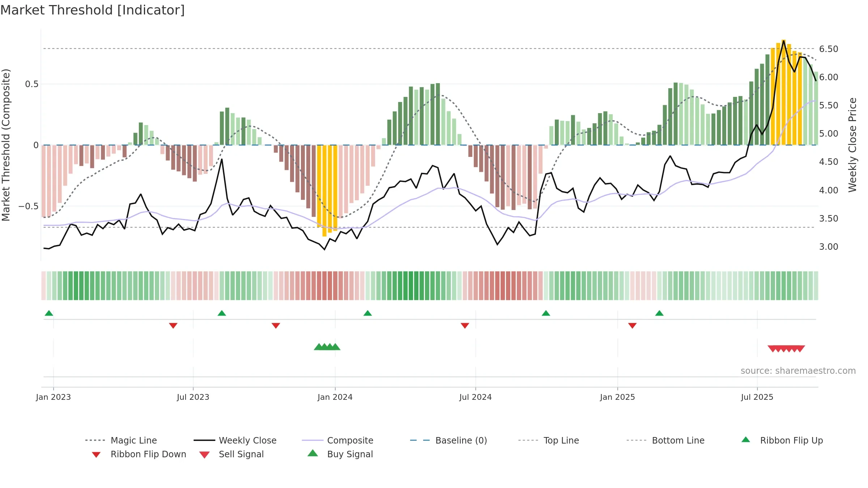The height and width of the screenshot is (488, 868).
Task: Click the 6.50 price axis tick
Action: coord(829,49)
